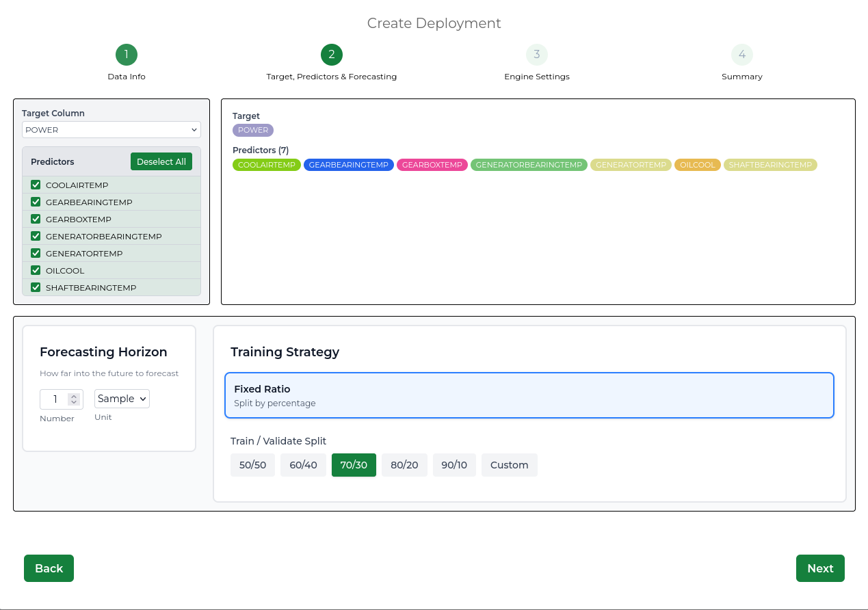Click the Predictors (7) heading
This screenshot has height=610, width=868.
tap(261, 150)
